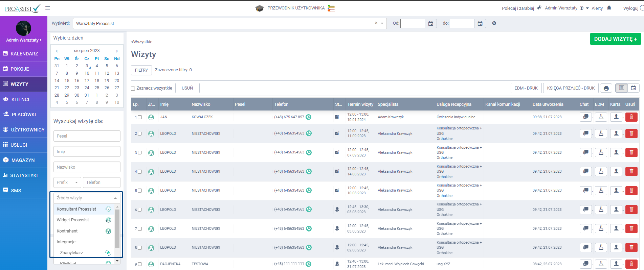Choose Kontrahent source option
This screenshot has width=644, height=270.
[84, 231]
